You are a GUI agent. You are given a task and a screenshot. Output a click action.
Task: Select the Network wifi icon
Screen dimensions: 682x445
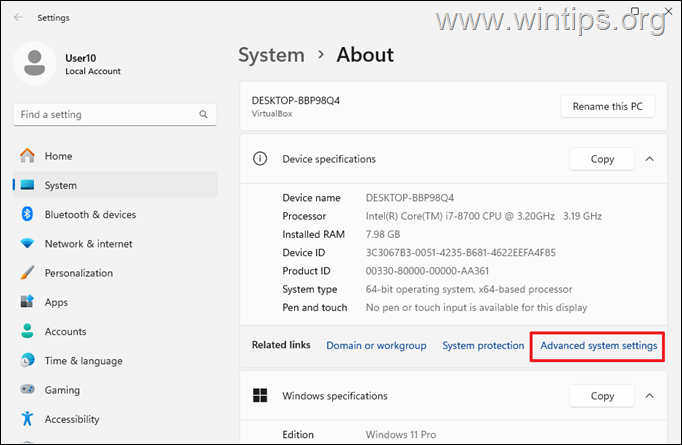(27, 244)
